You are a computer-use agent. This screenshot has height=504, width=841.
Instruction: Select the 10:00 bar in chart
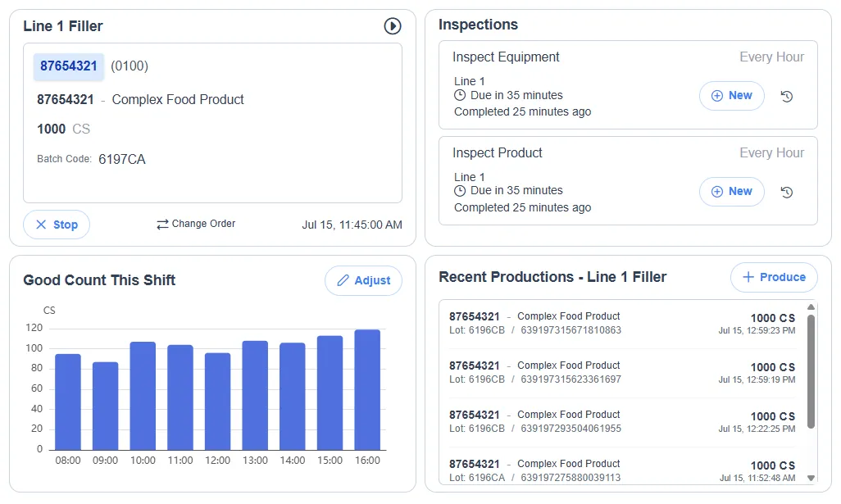click(143, 396)
